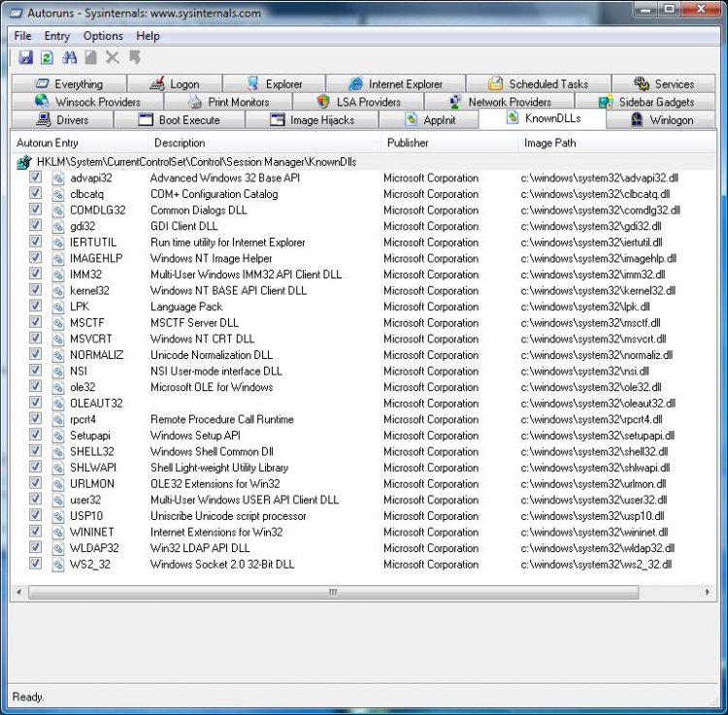The width and height of the screenshot is (728, 715).
Task: Click the file icon next to advapi32
Action: [58, 179]
